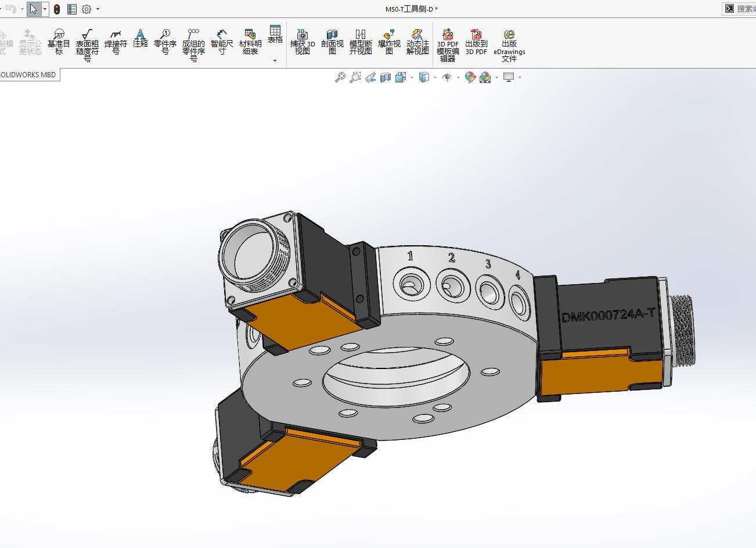The image size is (756, 548).
Task: Insert a 材料明细表 bill of materials
Action: click(250, 42)
